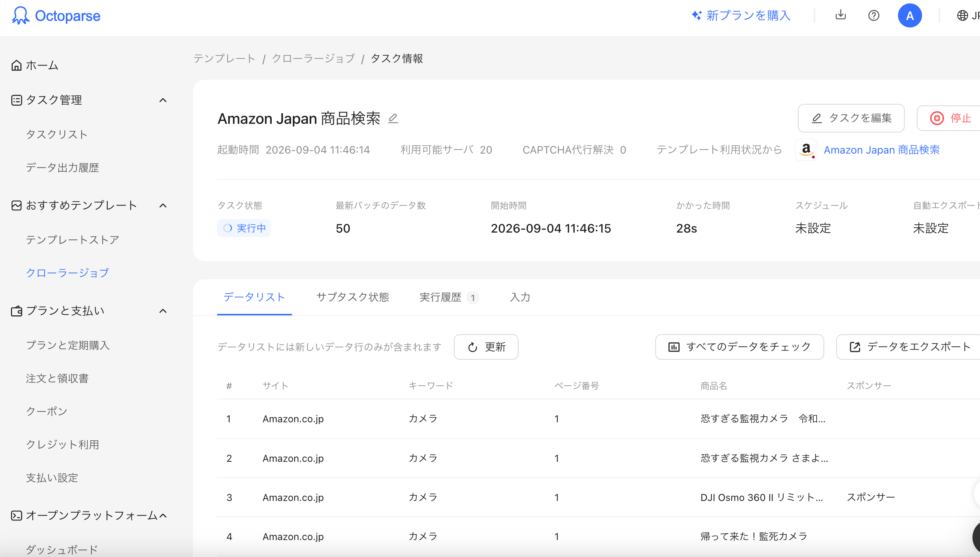Viewport: 980px width, 557px height.
Task: Click the スポンサー cell in row 3
Action: pos(870,497)
